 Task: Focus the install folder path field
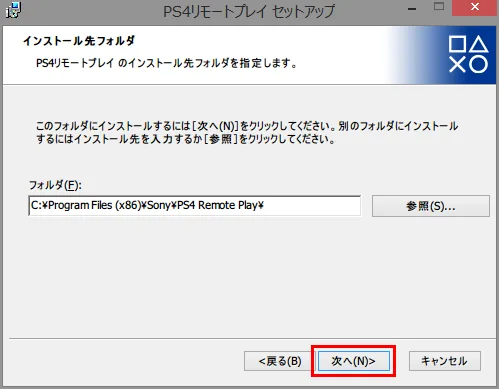click(x=195, y=206)
